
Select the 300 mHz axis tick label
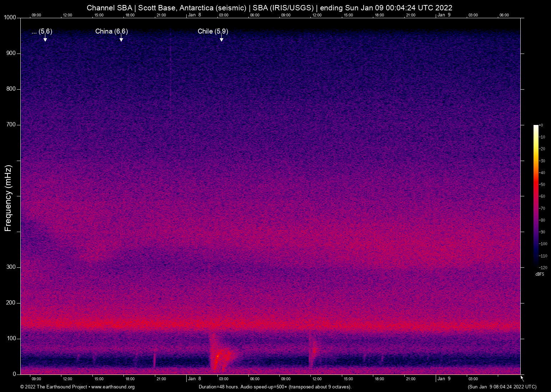point(12,267)
